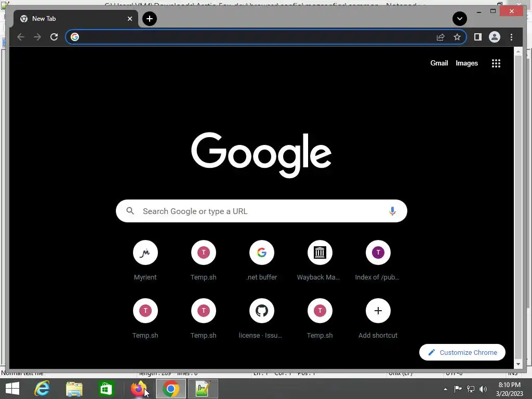The width and height of the screenshot is (532, 399).
Task: Open the tab search dropdown arrow
Action: [460, 19]
